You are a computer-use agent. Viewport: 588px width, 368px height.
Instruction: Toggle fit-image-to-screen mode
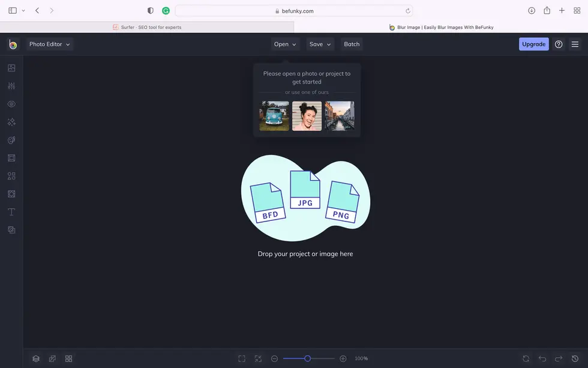(258, 358)
